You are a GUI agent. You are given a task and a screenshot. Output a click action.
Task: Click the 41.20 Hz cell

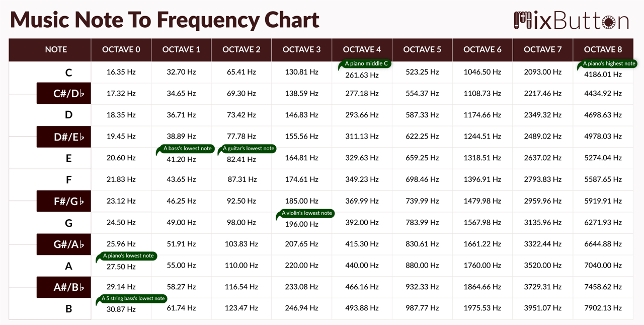point(181,159)
